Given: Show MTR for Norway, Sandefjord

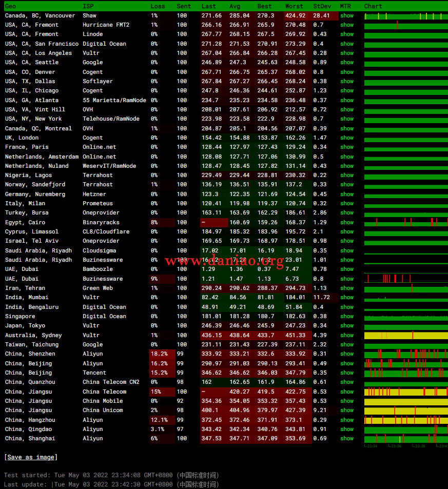Looking at the screenshot, I should (x=347, y=185).
